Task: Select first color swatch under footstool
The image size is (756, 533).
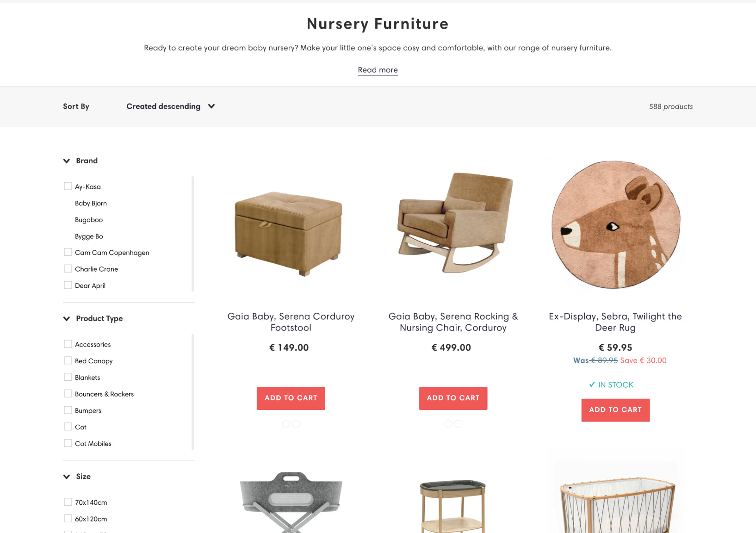Action: click(286, 424)
